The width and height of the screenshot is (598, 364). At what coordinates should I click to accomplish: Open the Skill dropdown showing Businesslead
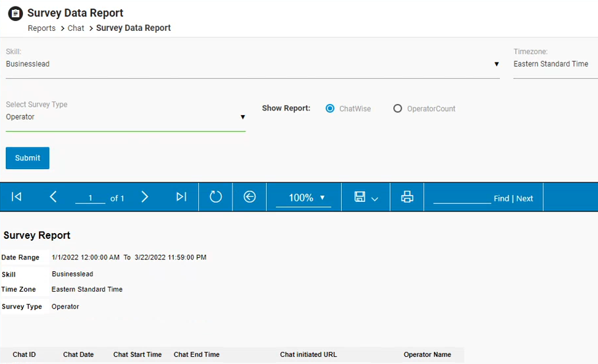[x=252, y=65]
